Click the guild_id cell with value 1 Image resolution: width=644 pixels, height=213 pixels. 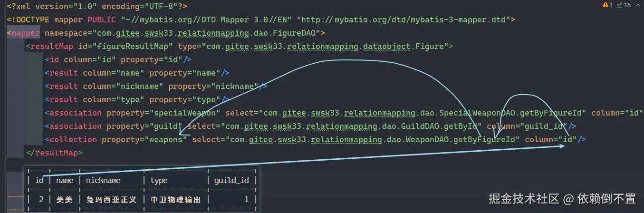(246, 200)
